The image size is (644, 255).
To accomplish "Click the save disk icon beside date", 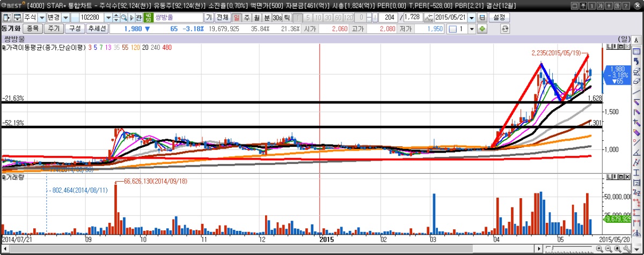I will [x=482, y=18].
